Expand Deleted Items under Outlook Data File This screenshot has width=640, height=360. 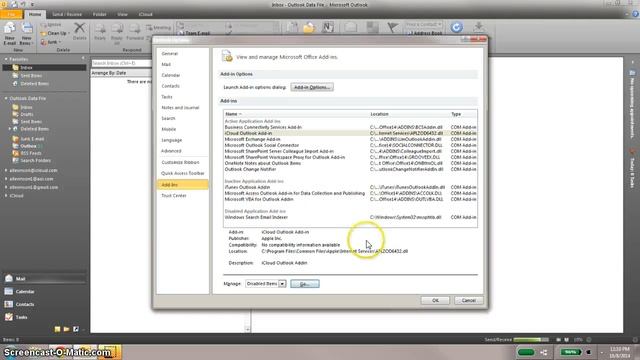(x=10, y=129)
